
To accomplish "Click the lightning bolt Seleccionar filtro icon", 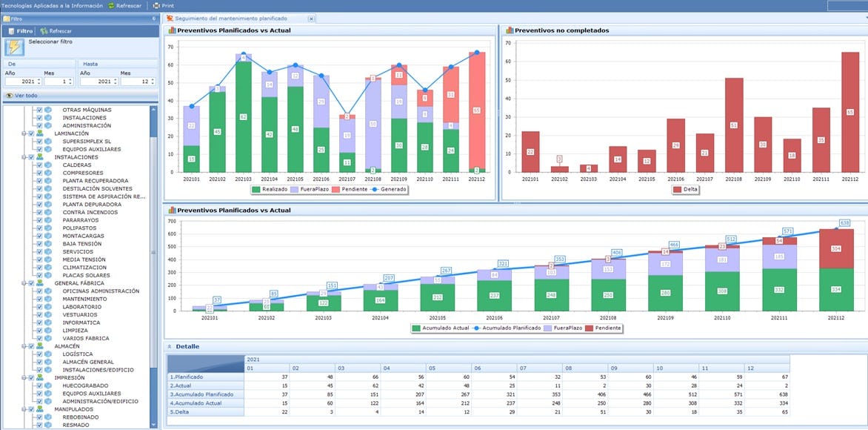I will pyautogui.click(x=13, y=45).
